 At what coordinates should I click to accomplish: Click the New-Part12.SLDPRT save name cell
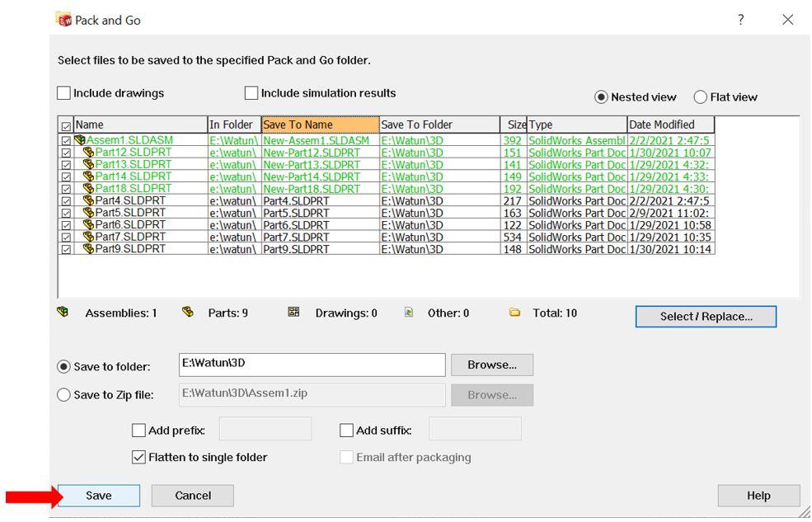(321, 153)
